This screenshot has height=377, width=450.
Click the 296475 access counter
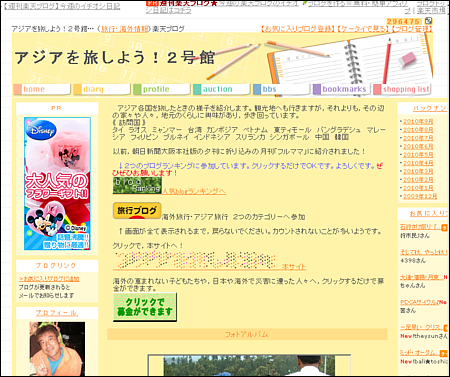(x=404, y=21)
